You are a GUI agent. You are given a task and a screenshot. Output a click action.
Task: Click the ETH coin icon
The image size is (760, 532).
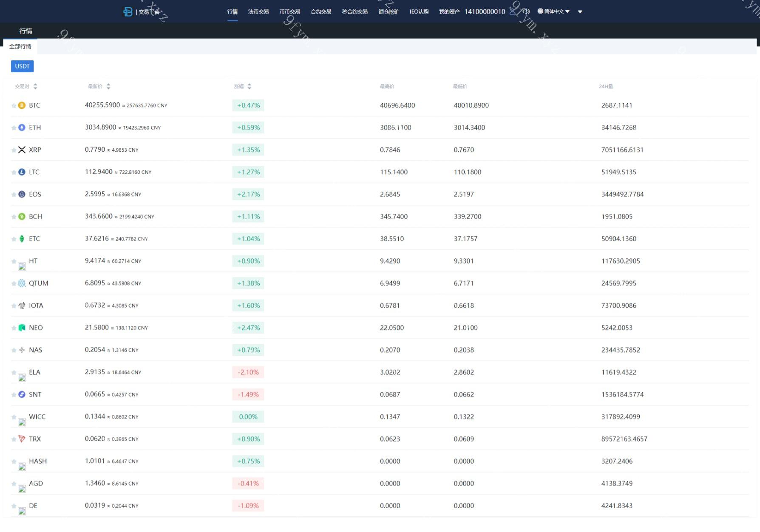point(22,127)
